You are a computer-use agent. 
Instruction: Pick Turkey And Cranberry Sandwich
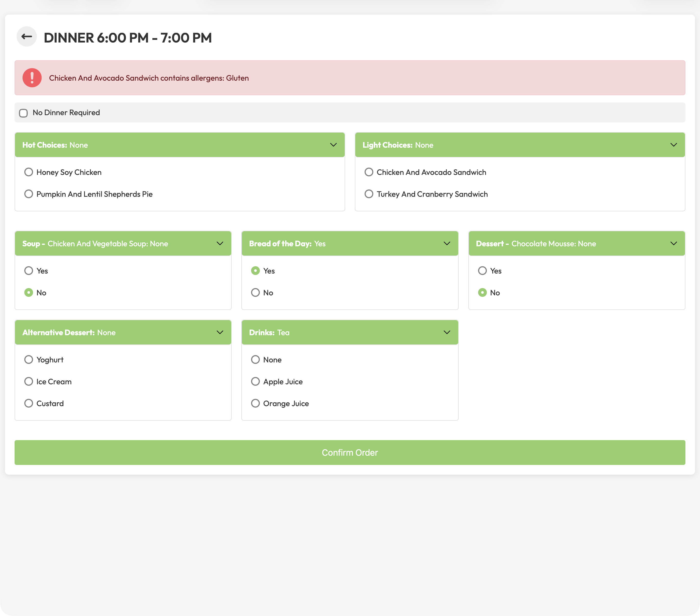pyautogui.click(x=369, y=194)
